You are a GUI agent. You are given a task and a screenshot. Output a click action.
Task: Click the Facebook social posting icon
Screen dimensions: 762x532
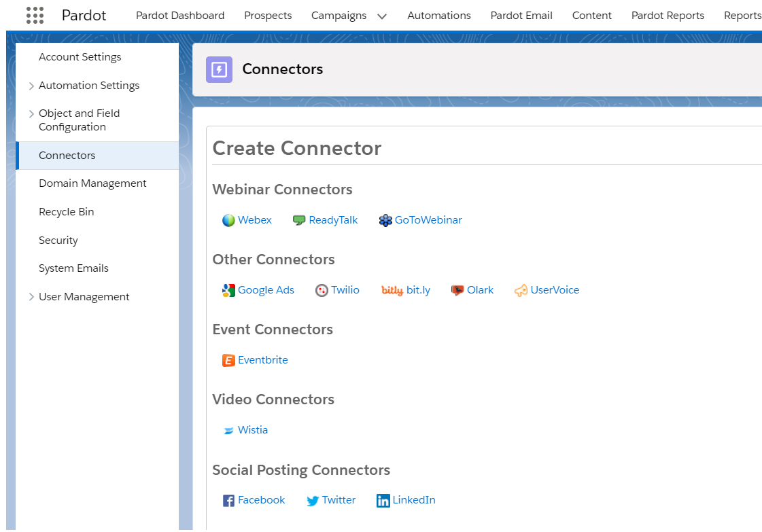coord(227,500)
